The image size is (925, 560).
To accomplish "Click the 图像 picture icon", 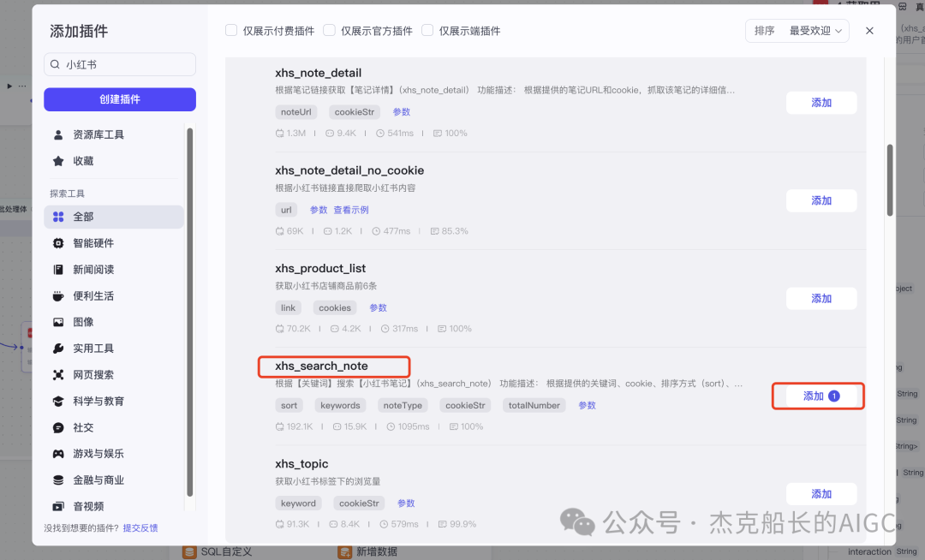I will coord(58,322).
